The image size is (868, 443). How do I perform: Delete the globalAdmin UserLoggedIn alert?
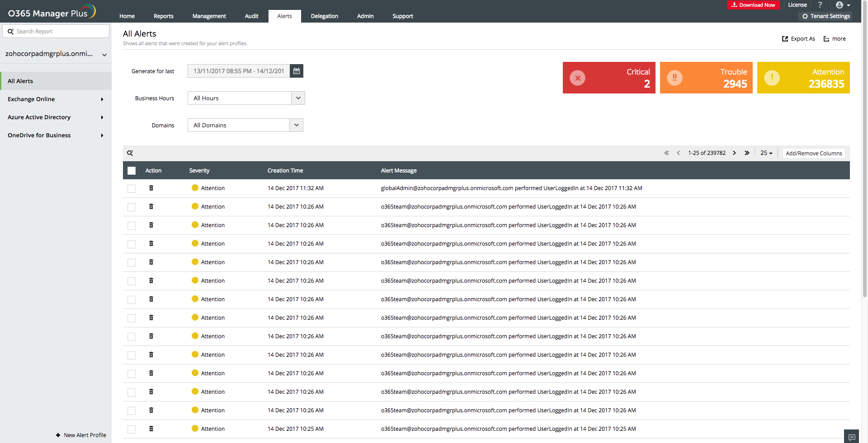[151, 188]
